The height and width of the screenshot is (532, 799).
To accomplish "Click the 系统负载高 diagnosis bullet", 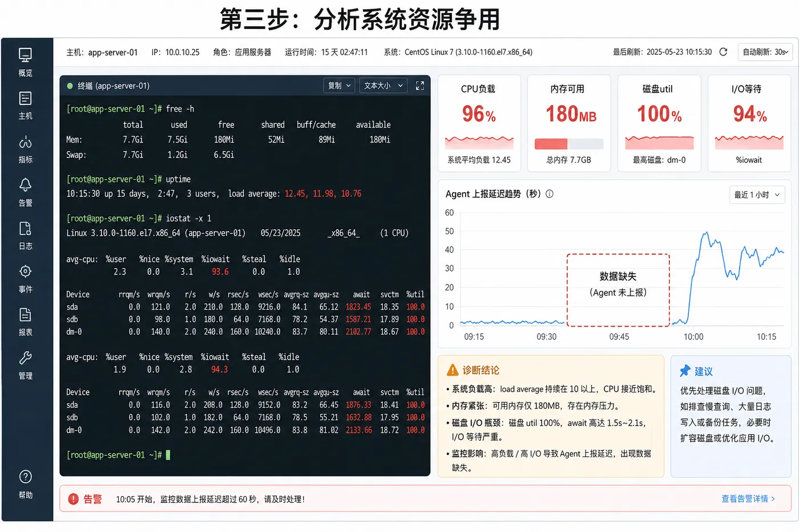I will click(x=552, y=389).
